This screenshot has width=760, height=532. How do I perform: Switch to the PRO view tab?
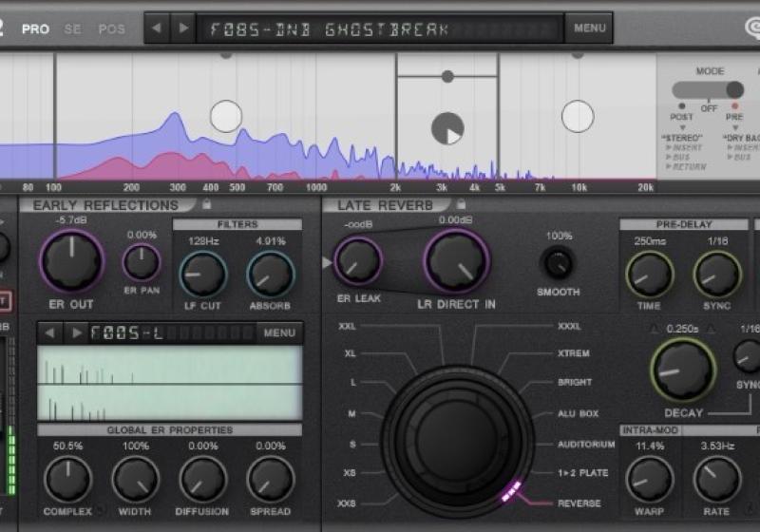coord(36,29)
